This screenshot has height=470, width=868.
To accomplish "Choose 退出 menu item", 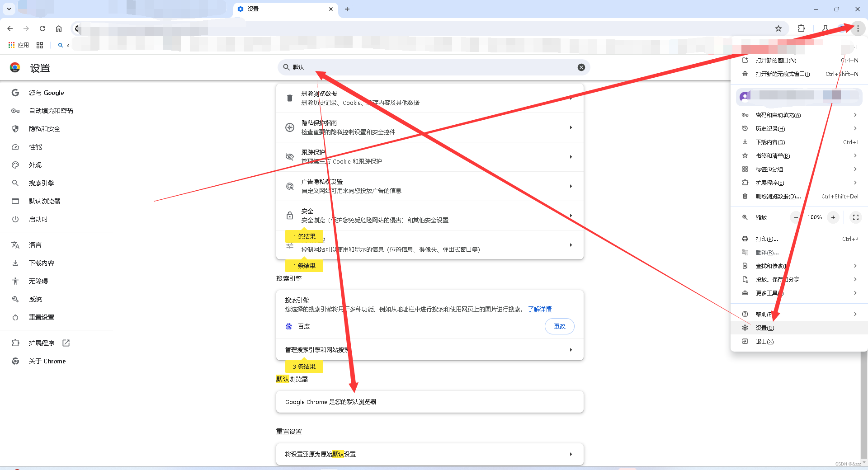I will (x=799, y=342).
